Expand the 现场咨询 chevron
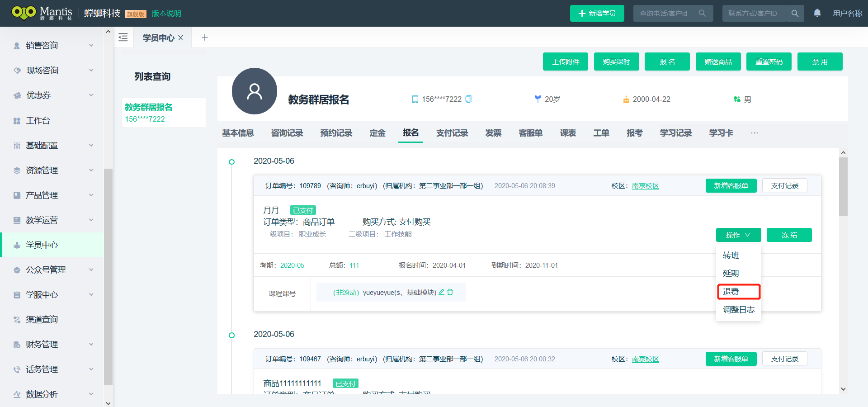 [x=91, y=70]
